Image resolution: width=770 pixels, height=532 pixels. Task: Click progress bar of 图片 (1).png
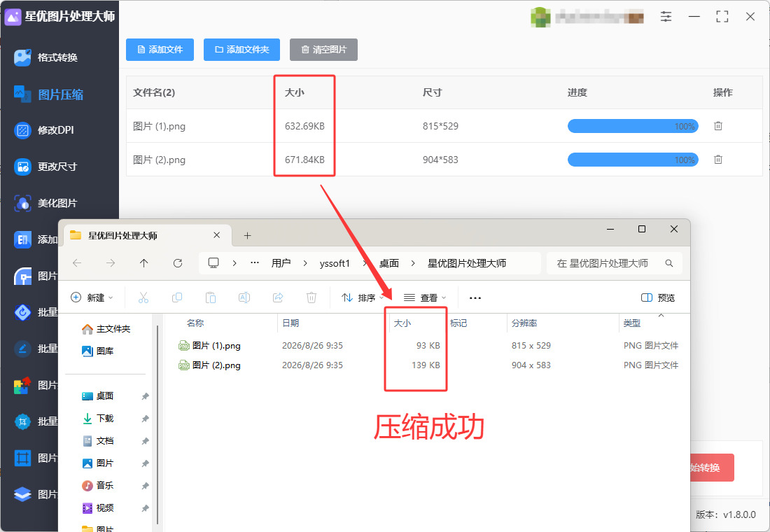tap(633, 126)
